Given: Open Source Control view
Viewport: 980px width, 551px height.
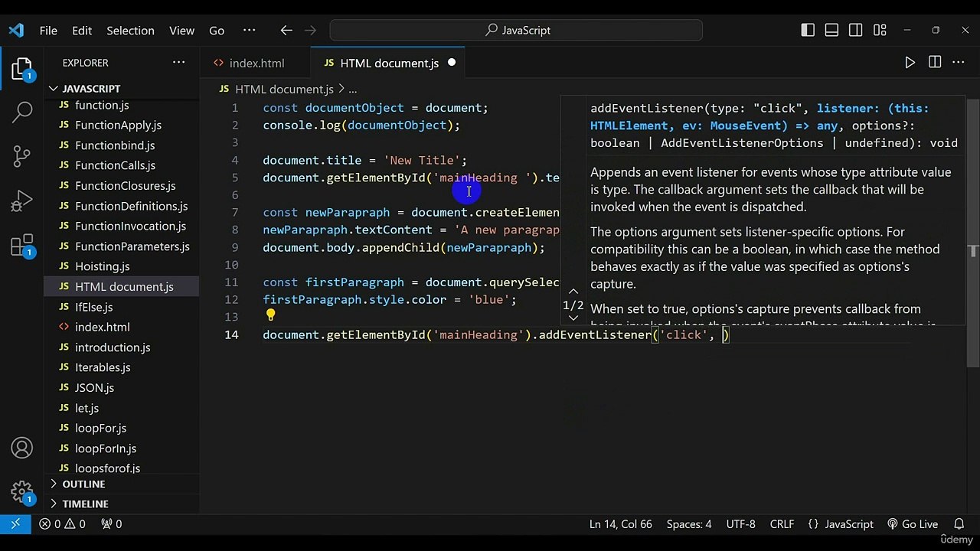Looking at the screenshot, I should pos(22,157).
